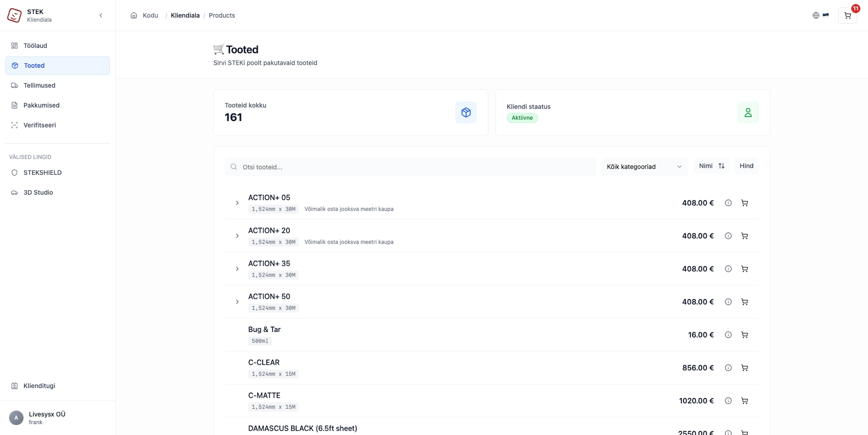Click the 1020.00 € price
Viewport: 868px width, 435px height.
coord(696,401)
